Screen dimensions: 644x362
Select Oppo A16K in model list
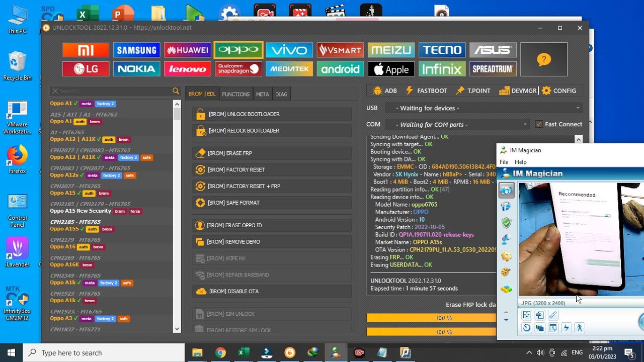(x=64, y=264)
